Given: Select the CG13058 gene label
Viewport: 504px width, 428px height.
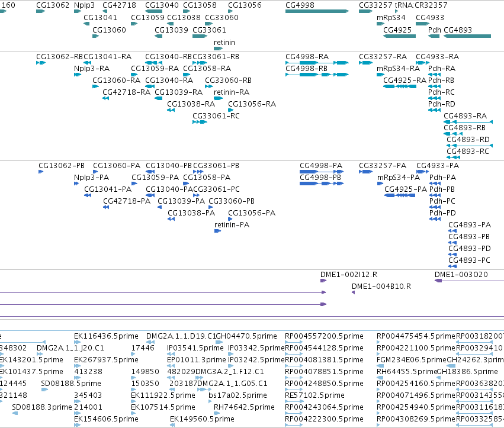Looking at the screenshot, I should (x=200, y=5).
